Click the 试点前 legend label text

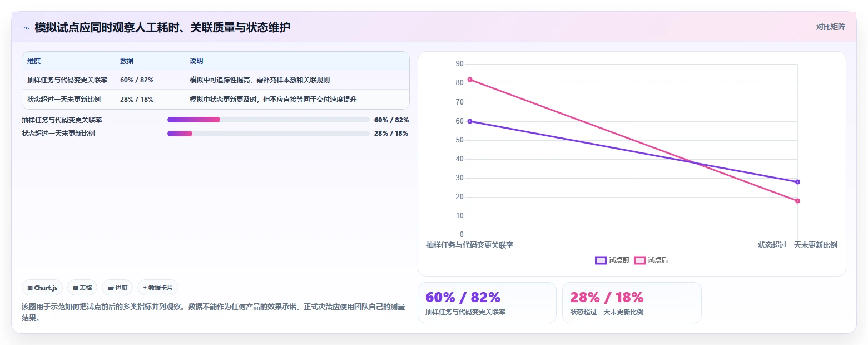pos(619,260)
